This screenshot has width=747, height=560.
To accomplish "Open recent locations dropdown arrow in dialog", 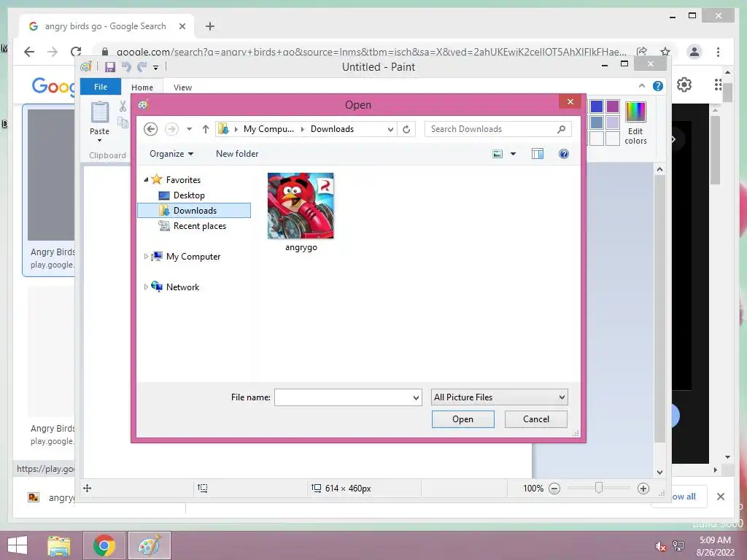I will tap(189, 129).
